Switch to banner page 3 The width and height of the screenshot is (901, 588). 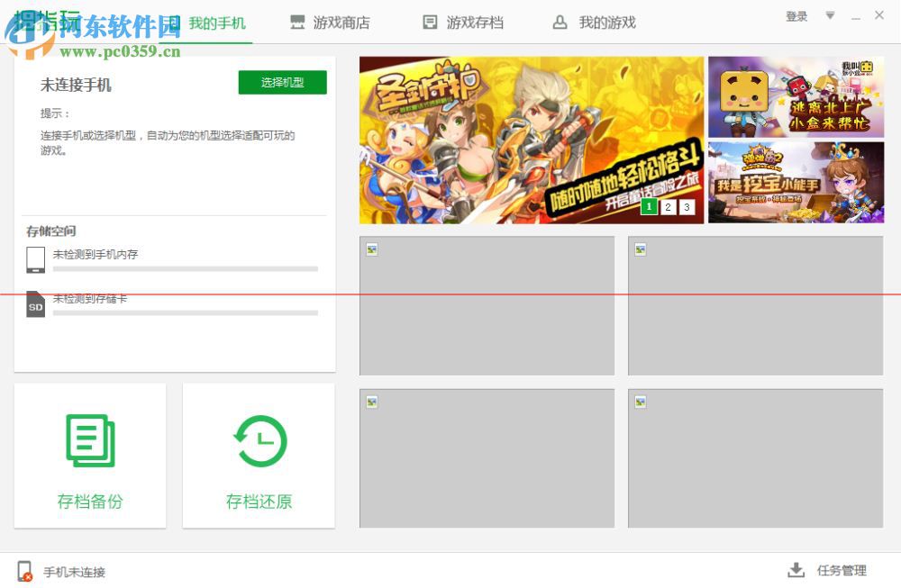685,206
